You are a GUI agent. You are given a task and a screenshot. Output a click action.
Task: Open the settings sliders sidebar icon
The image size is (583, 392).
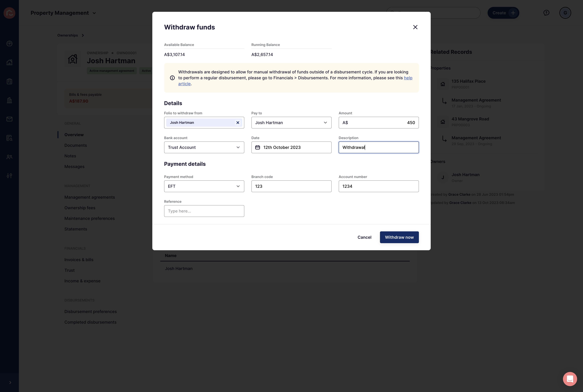(9, 176)
